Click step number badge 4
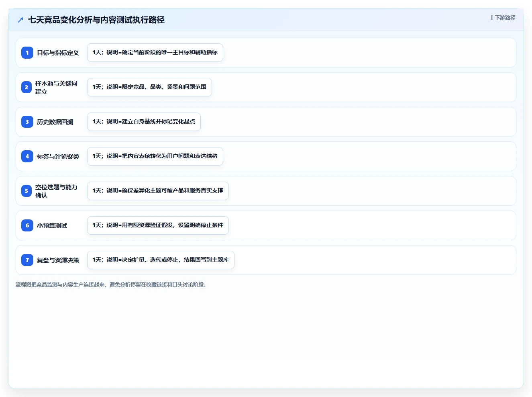This screenshot has height=397, width=532. (27, 156)
